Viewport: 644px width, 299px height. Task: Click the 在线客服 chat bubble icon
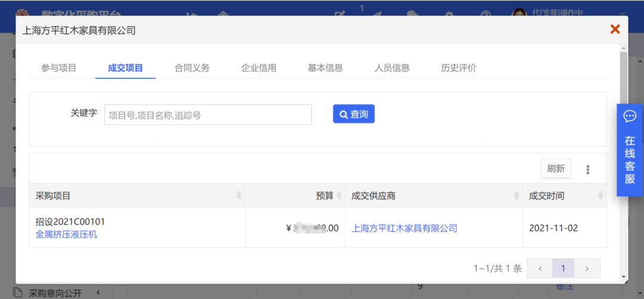[x=630, y=116]
